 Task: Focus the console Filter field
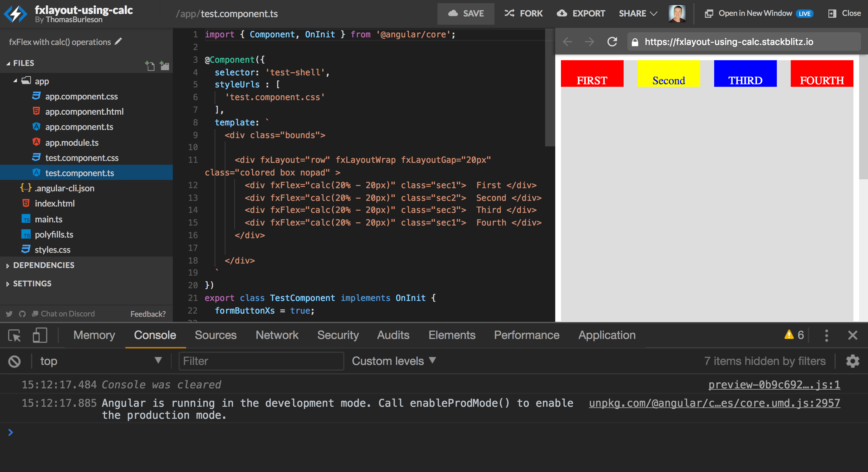click(x=261, y=361)
